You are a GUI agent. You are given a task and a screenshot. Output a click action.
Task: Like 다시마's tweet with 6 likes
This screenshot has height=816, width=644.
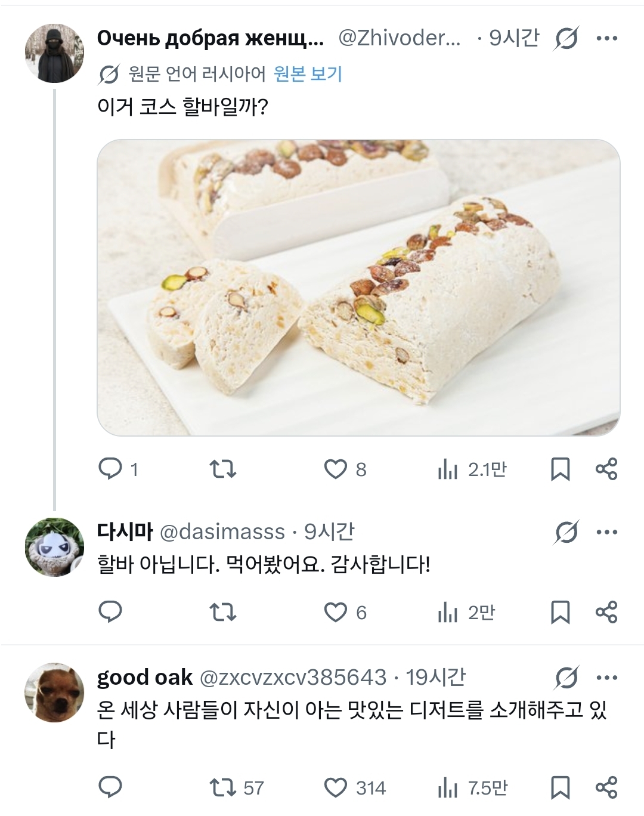pyautogui.click(x=336, y=612)
